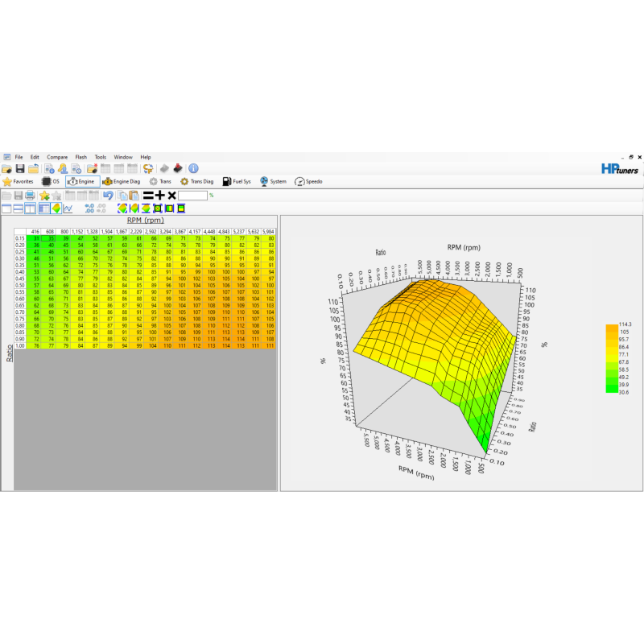Click the Multiply (X) icon
This screenshot has height=644, width=644.
tap(171, 196)
